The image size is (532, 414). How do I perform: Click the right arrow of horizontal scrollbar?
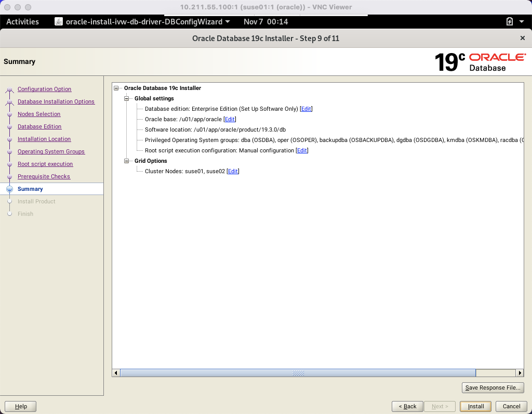coord(520,373)
